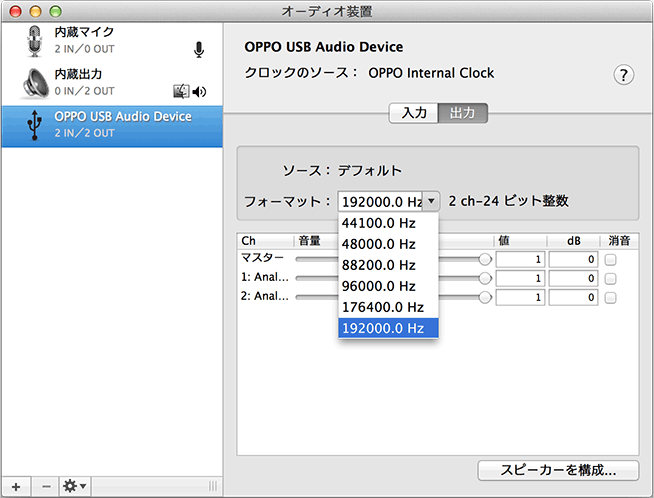Choose 96000.0 Hz from the format menu
Screen dimensions: 654x498
point(388,286)
